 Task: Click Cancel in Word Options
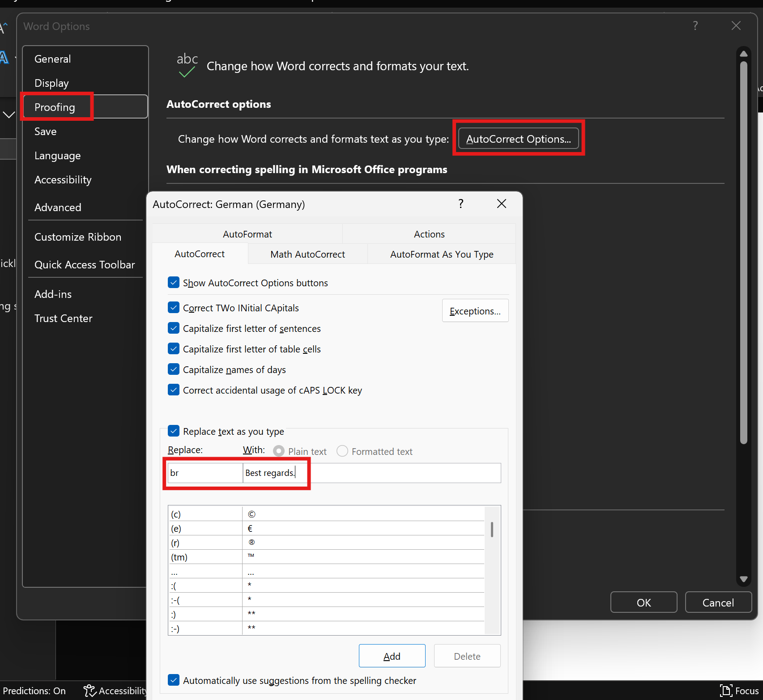718,602
